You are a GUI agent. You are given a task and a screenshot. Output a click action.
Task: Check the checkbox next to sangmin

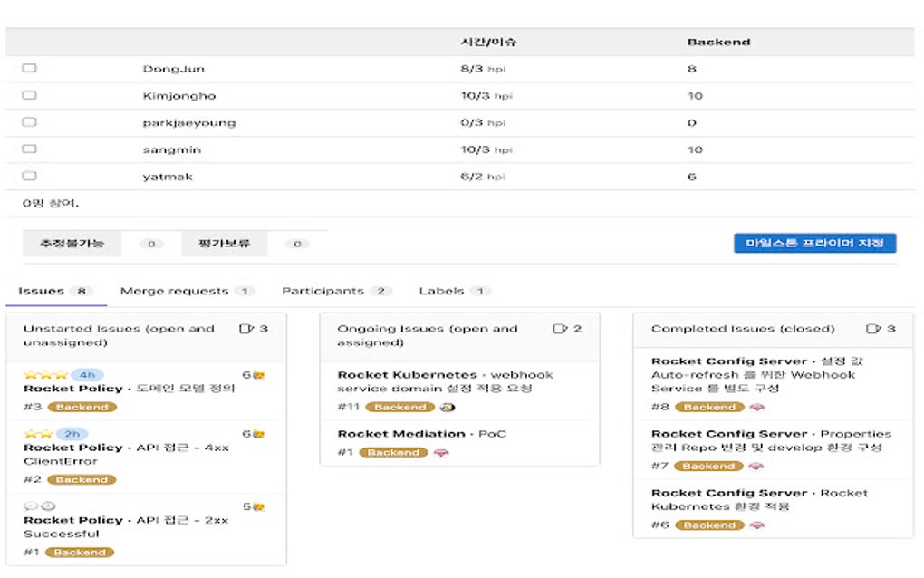click(30, 149)
